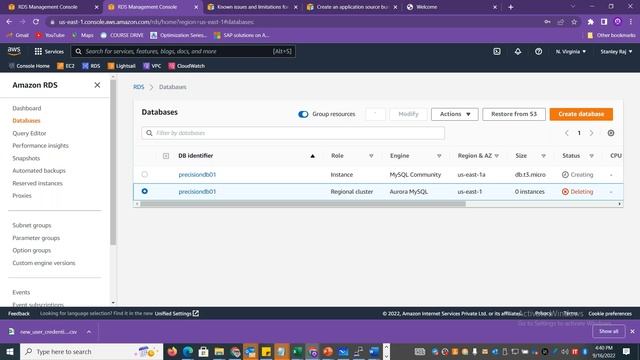
Task: Click the Feedback button in footer
Action: coord(19,313)
